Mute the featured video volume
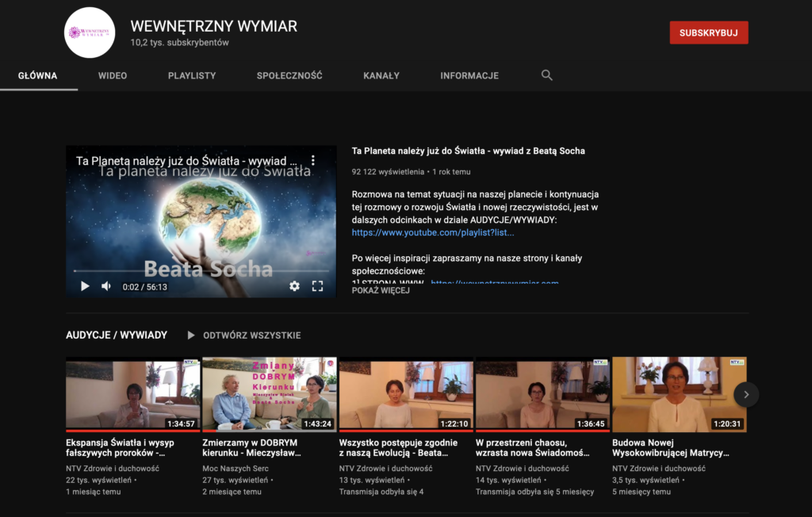 pos(106,286)
